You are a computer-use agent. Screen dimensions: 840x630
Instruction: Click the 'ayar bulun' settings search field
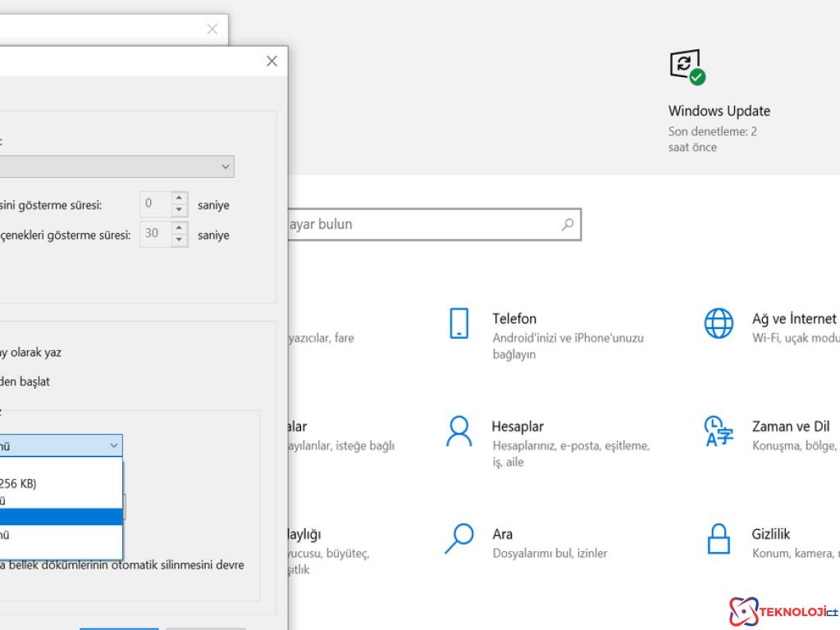click(x=418, y=224)
